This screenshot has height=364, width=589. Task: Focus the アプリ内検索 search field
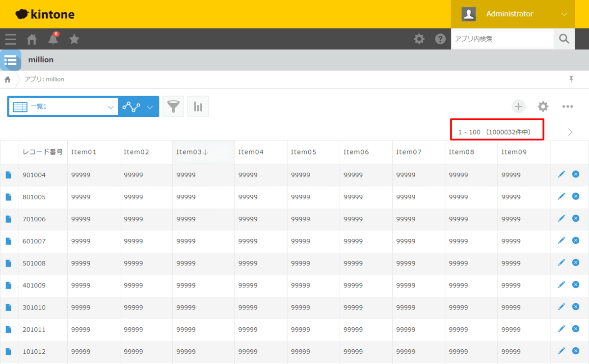point(502,39)
